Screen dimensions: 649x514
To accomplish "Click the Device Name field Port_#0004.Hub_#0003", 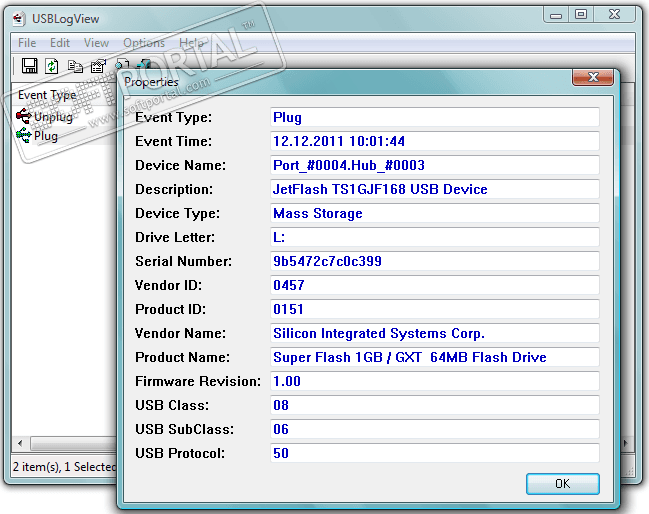I will tap(435, 165).
